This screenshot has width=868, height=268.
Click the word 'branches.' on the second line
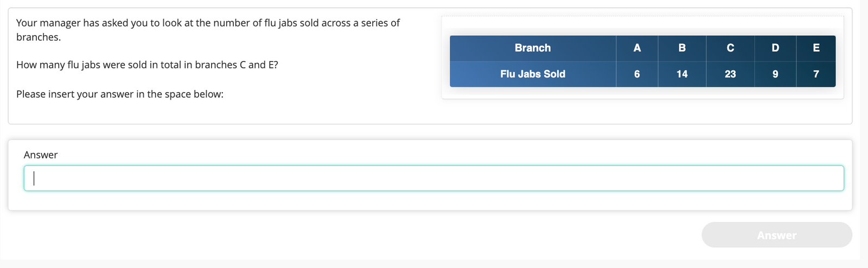point(39,37)
